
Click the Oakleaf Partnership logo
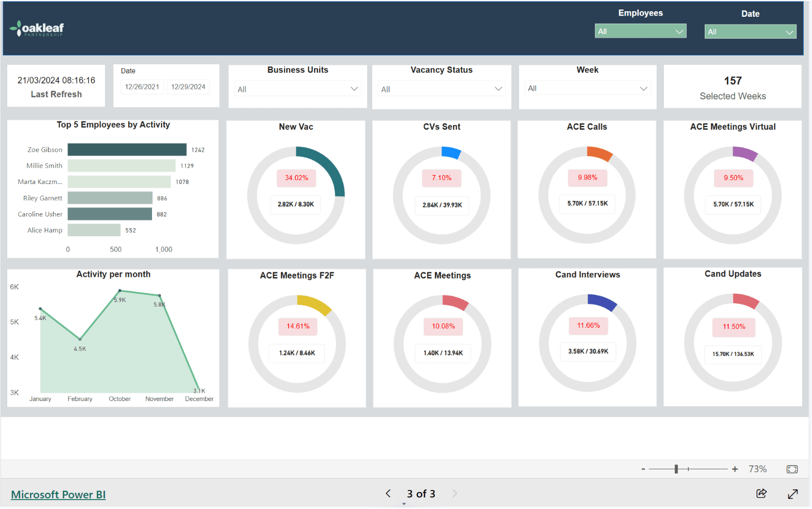pyautogui.click(x=37, y=29)
